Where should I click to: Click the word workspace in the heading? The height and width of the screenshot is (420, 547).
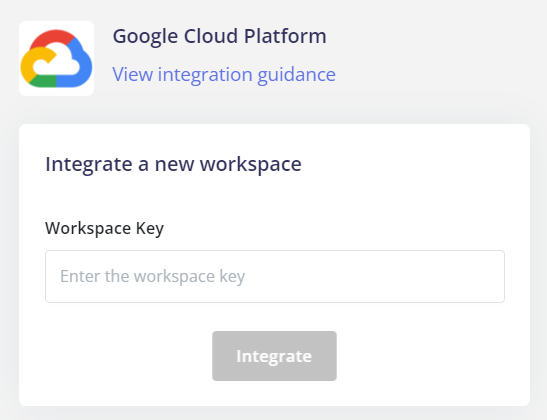click(x=250, y=165)
